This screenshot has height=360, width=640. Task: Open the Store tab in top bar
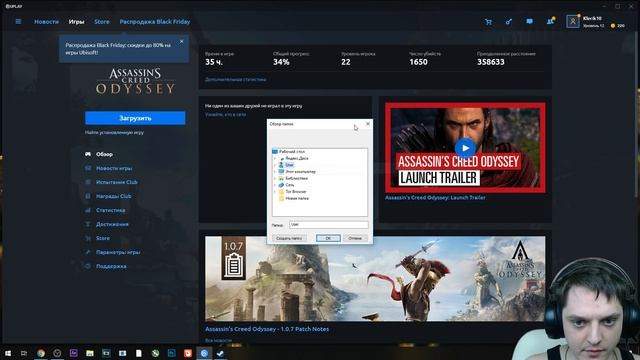click(x=102, y=22)
